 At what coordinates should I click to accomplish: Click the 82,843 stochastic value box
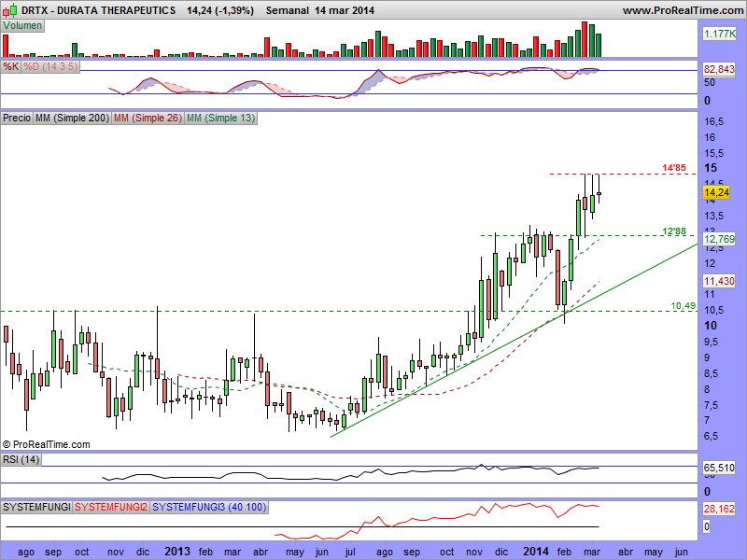(x=719, y=69)
